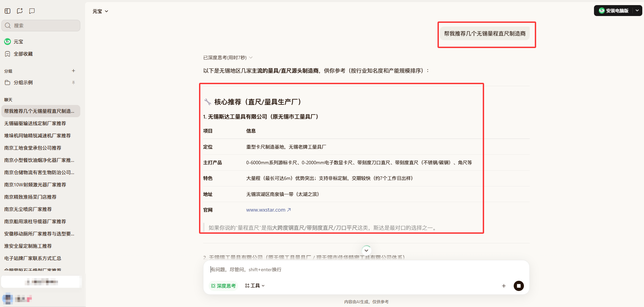Image resolution: width=644 pixels, height=307 pixels.
Task: Open the www.wxstar.com link
Action: point(268,210)
